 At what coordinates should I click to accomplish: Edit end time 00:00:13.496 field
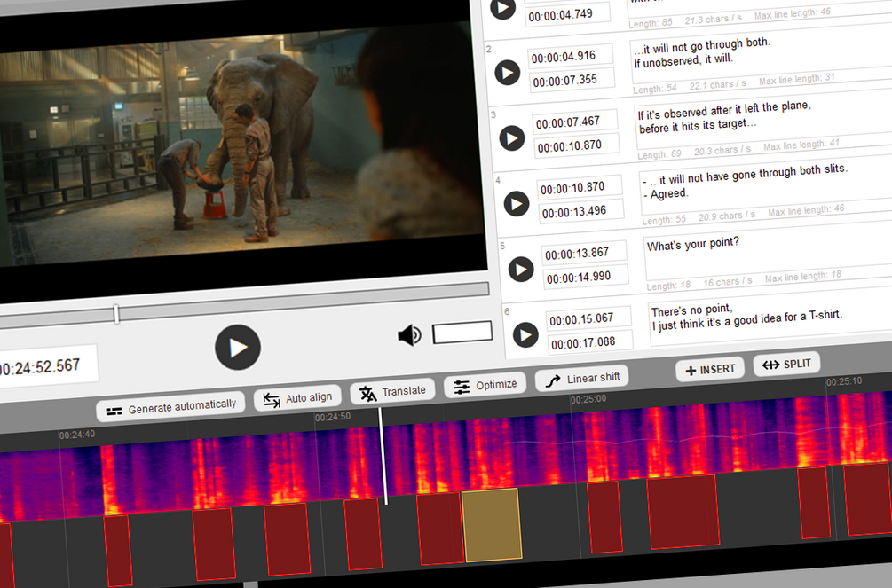click(x=581, y=212)
